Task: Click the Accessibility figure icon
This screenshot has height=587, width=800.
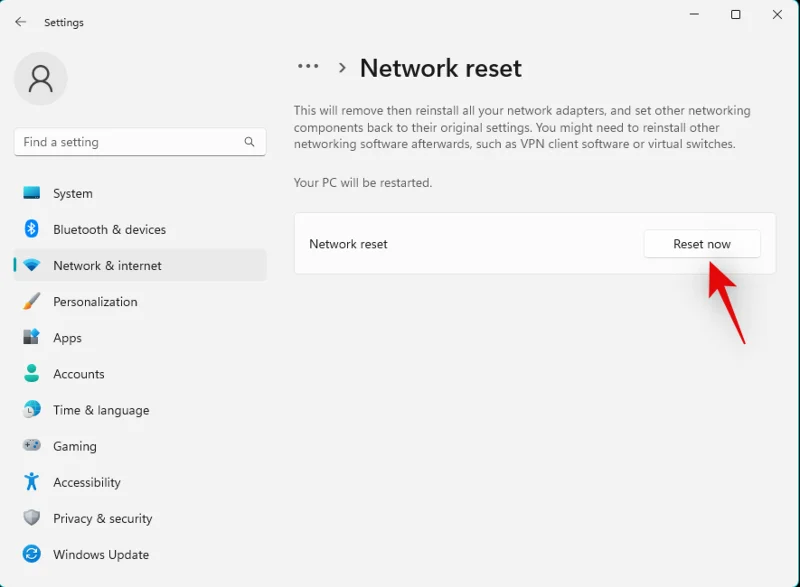Action: click(x=32, y=482)
